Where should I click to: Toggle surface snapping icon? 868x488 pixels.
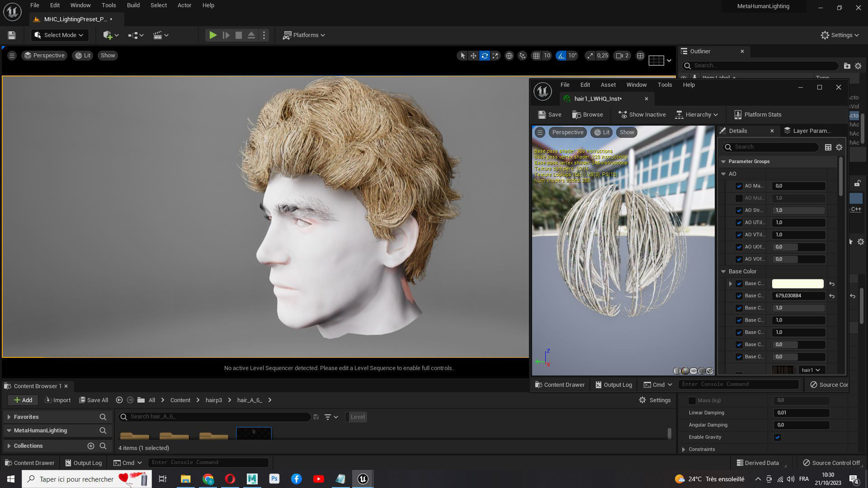[x=522, y=56]
